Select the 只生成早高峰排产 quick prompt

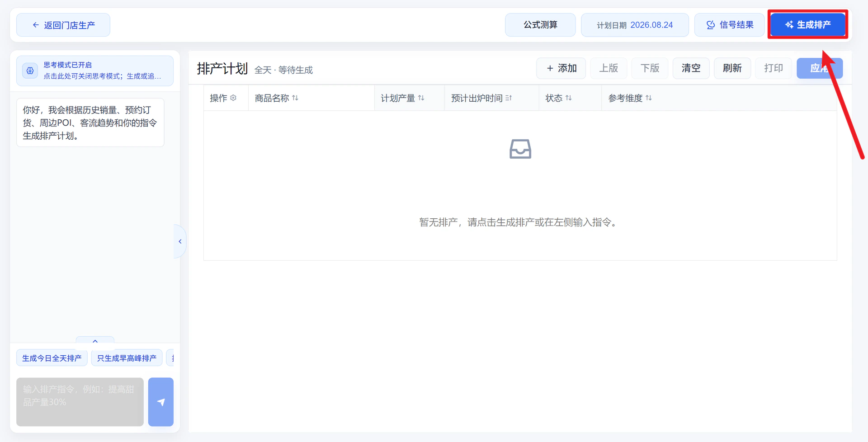coord(127,358)
